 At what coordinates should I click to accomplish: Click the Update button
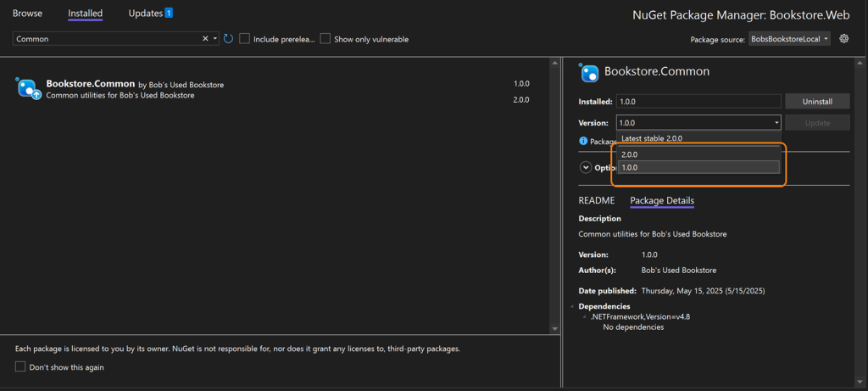click(x=817, y=122)
